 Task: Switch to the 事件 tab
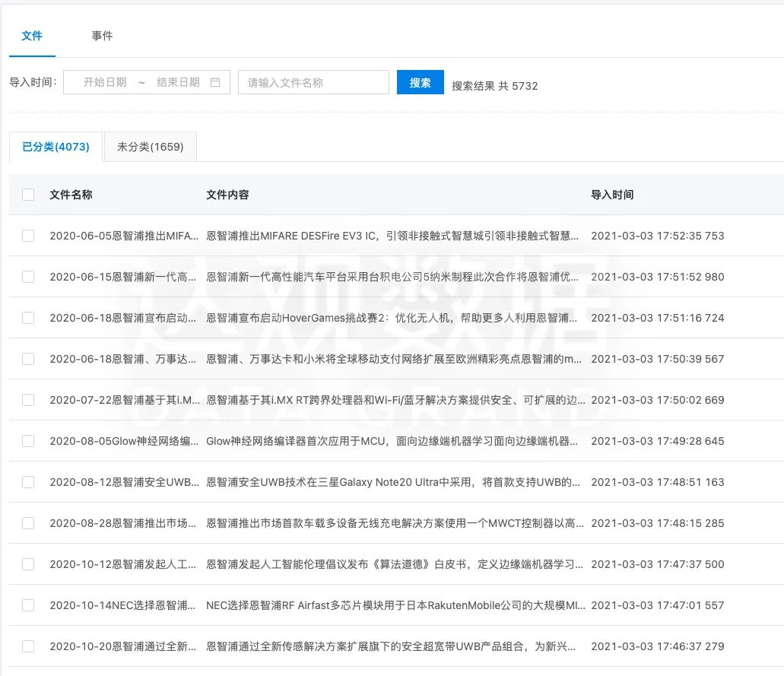[x=103, y=35]
